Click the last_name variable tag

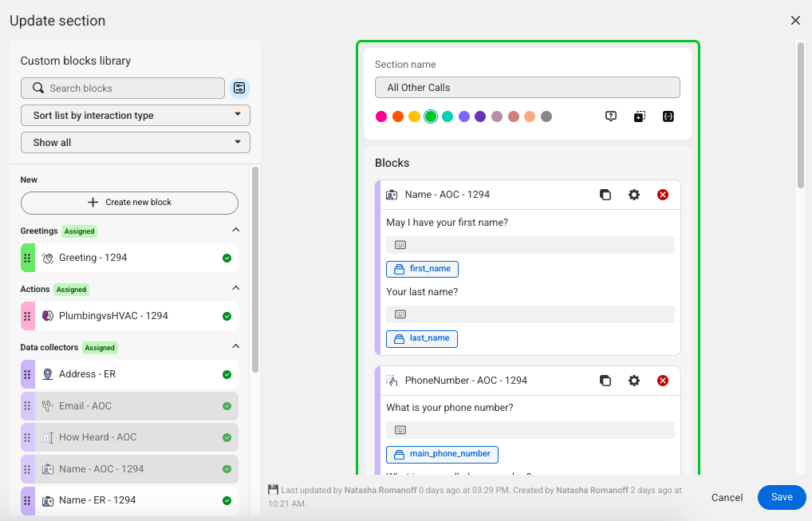tap(421, 338)
